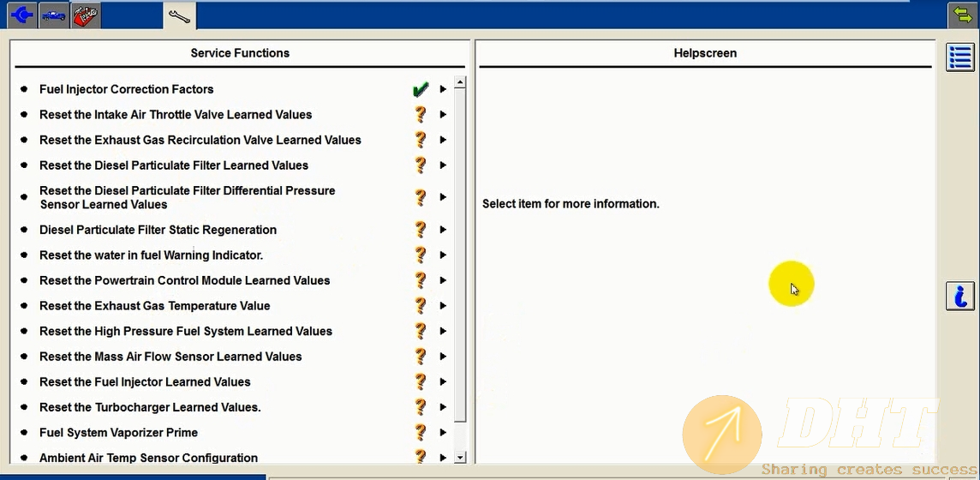The image size is (980, 480).
Task: Open the blue list menu icon
Action: click(960, 57)
